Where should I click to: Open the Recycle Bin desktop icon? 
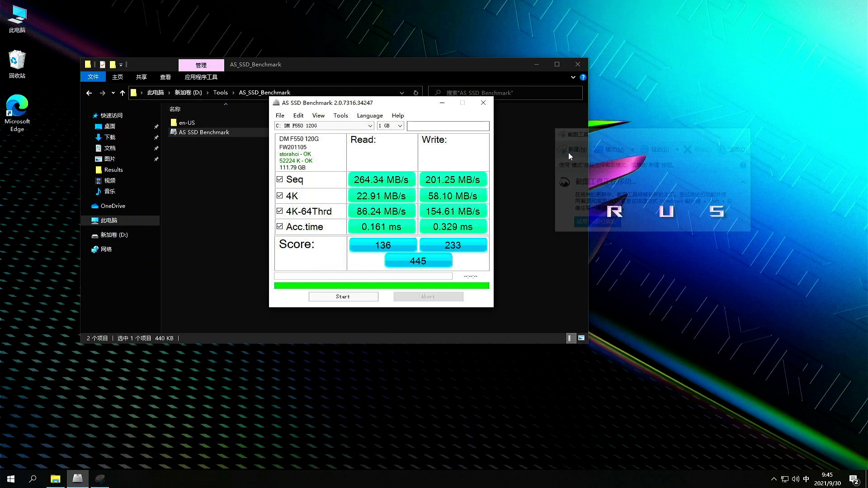point(17,64)
